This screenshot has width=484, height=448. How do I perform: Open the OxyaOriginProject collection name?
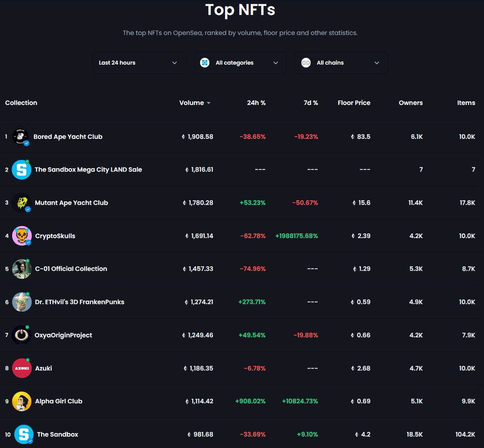63,335
